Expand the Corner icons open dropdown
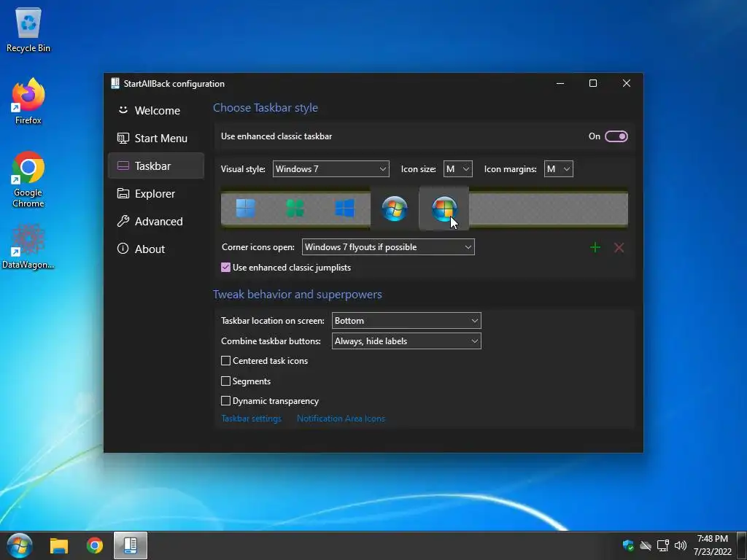 [388, 247]
